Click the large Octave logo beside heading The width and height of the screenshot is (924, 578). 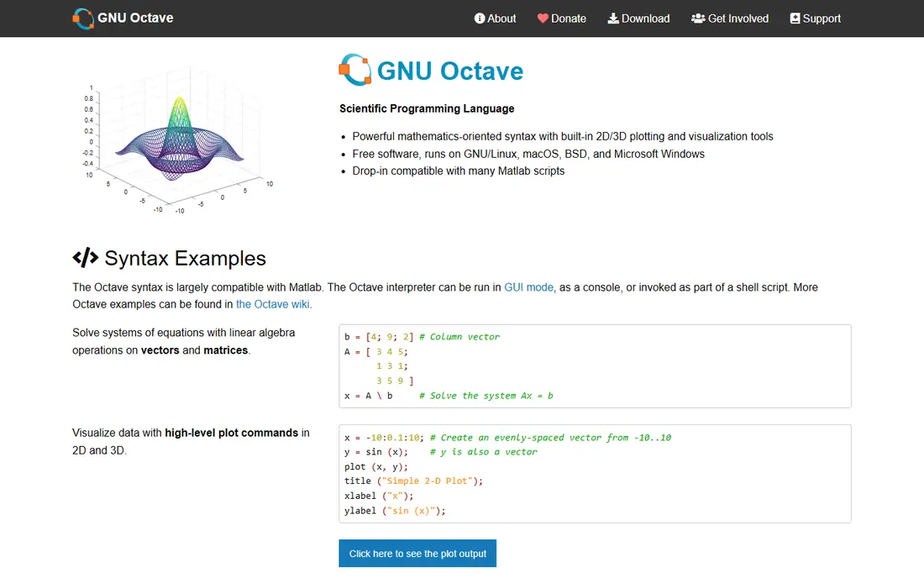(354, 70)
